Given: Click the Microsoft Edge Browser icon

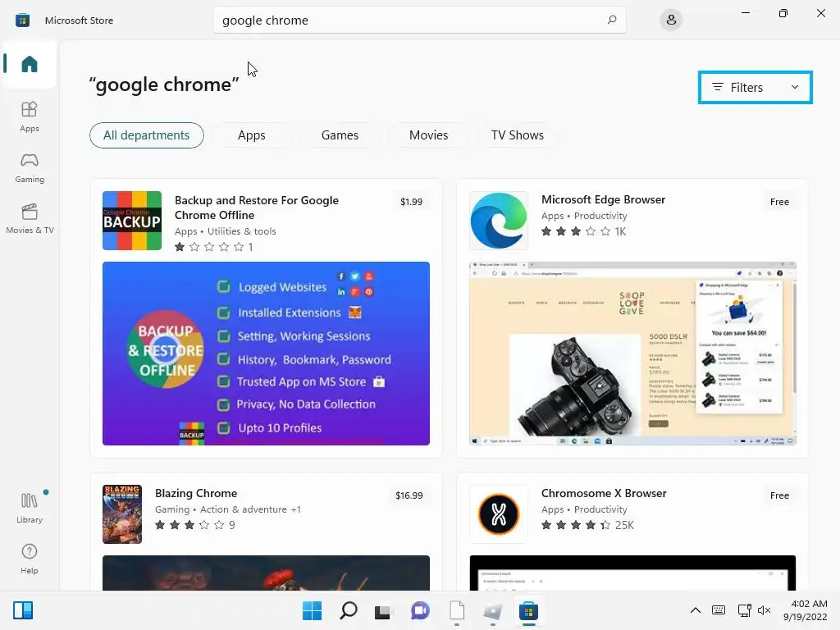Looking at the screenshot, I should (498, 220).
